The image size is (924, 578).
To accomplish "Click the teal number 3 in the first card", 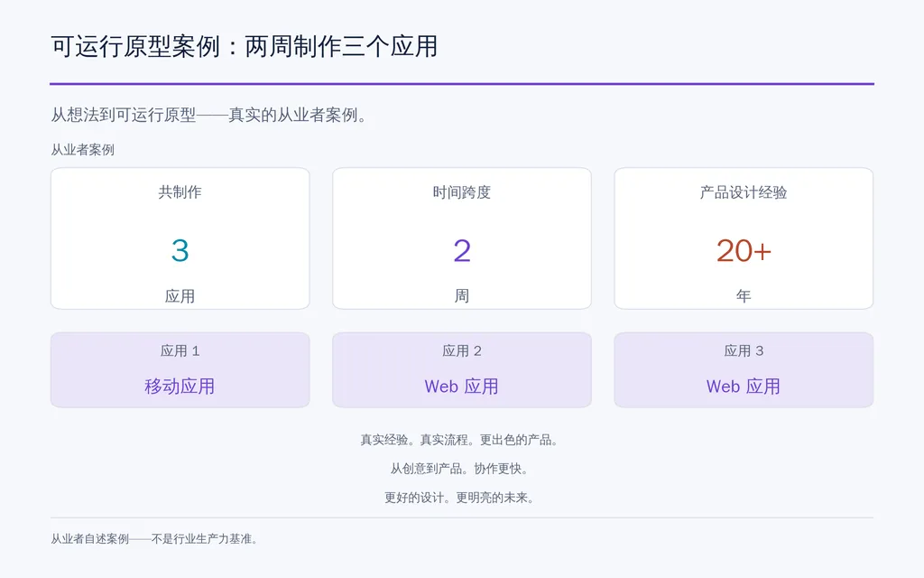I will [x=180, y=251].
